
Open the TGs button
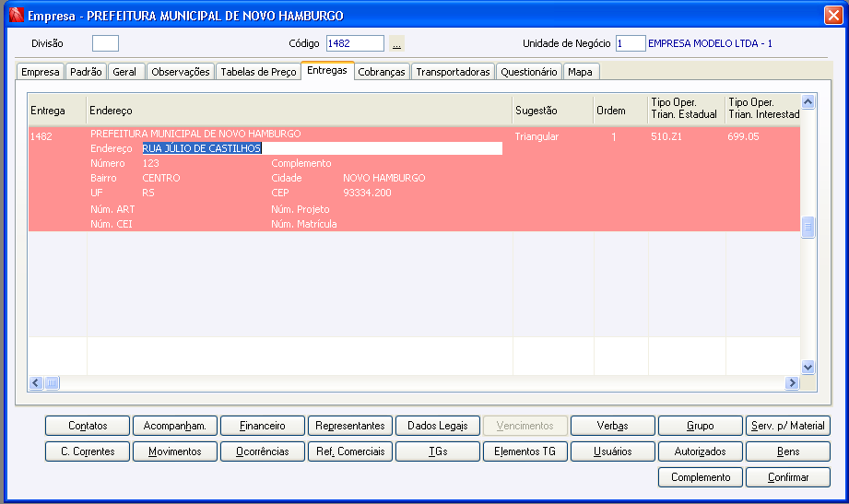[x=438, y=451]
